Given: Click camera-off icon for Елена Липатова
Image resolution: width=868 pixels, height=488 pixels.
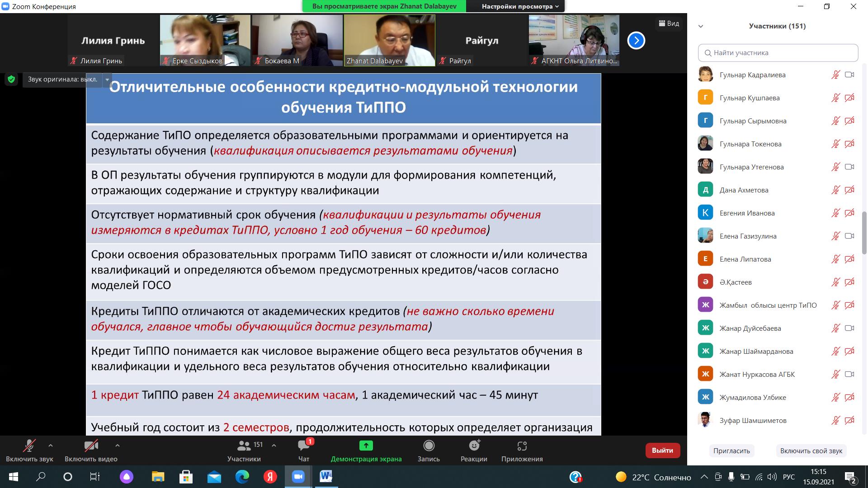Looking at the screenshot, I should click(x=849, y=259).
